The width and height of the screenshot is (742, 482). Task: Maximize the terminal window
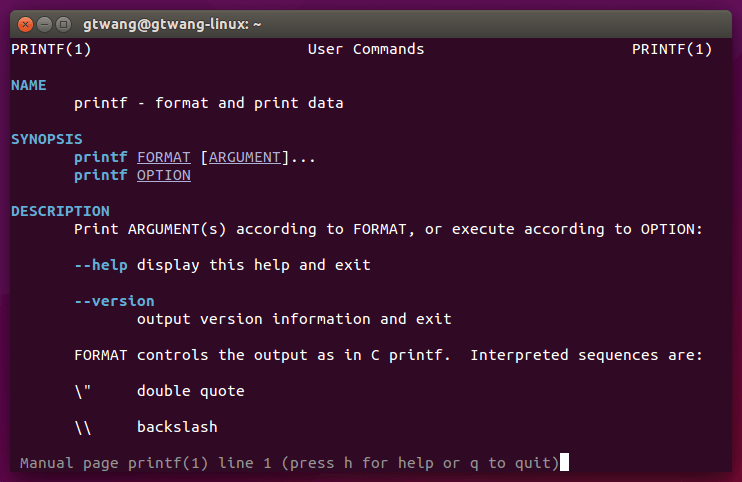click(63, 23)
